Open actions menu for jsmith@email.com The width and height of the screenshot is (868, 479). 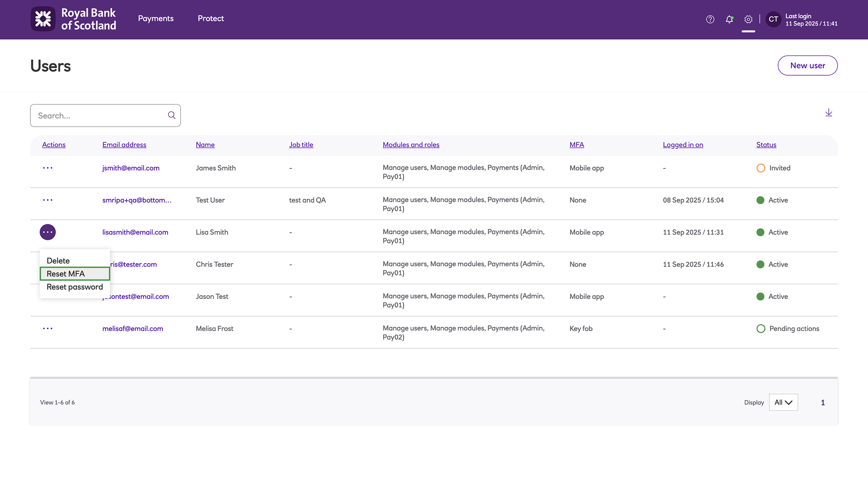(48, 168)
